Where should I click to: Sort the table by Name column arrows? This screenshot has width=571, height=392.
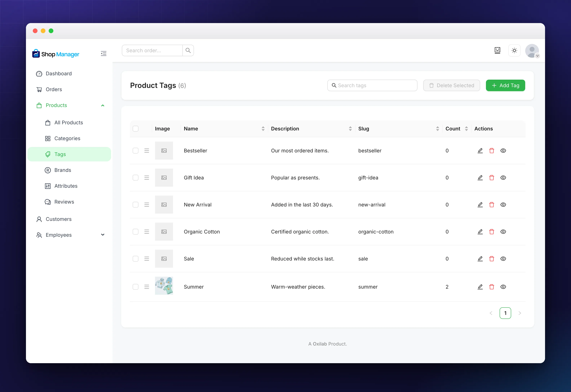[263, 129]
